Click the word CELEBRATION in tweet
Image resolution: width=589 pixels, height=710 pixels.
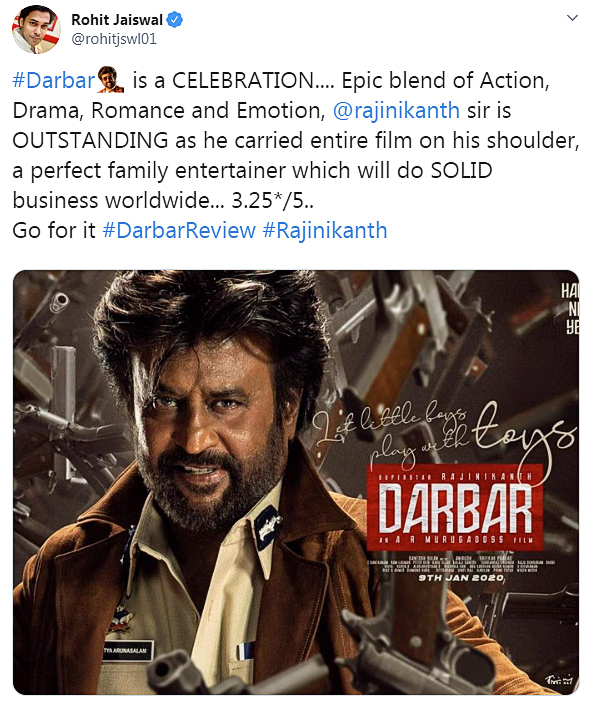(243, 81)
